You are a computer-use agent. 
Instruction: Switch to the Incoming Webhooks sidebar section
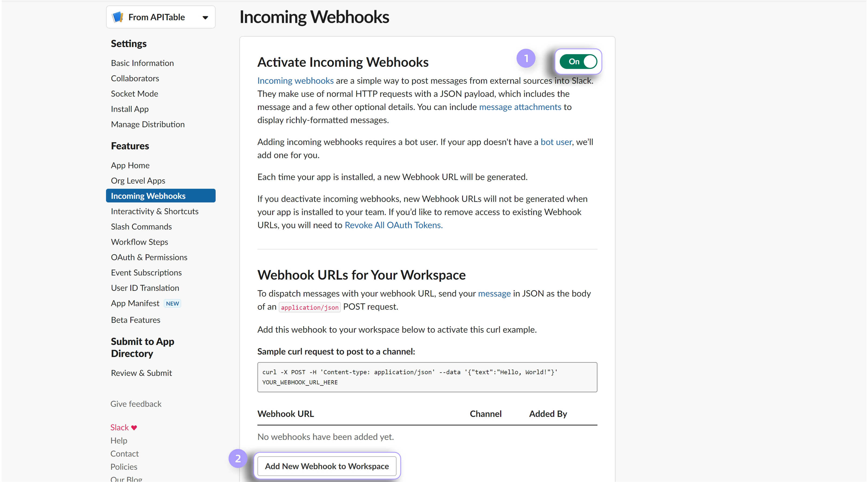pyautogui.click(x=148, y=195)
